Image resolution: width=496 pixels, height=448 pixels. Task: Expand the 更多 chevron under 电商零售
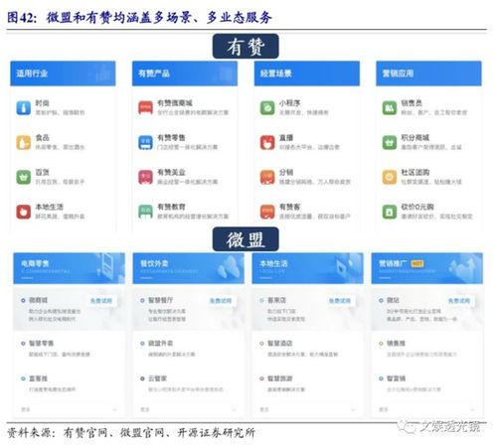pos(115,409)
